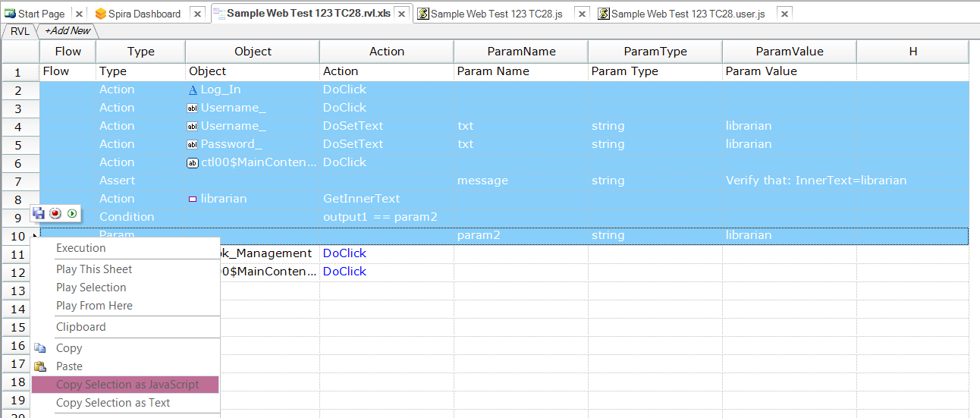Close the Sample Web Test 123 TC28.js tab
Image resolution: width=980 pixels, height=418 pixels.
click(x=581, y=14)
